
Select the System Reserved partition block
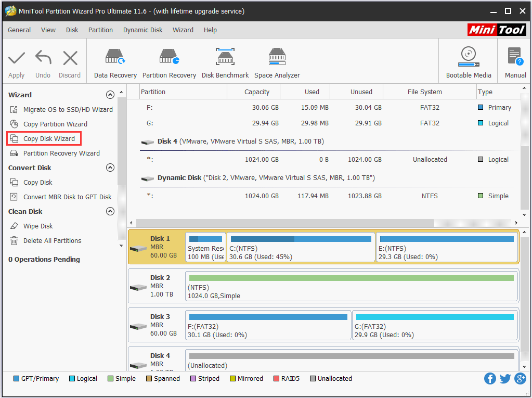[x=205, y=247]
